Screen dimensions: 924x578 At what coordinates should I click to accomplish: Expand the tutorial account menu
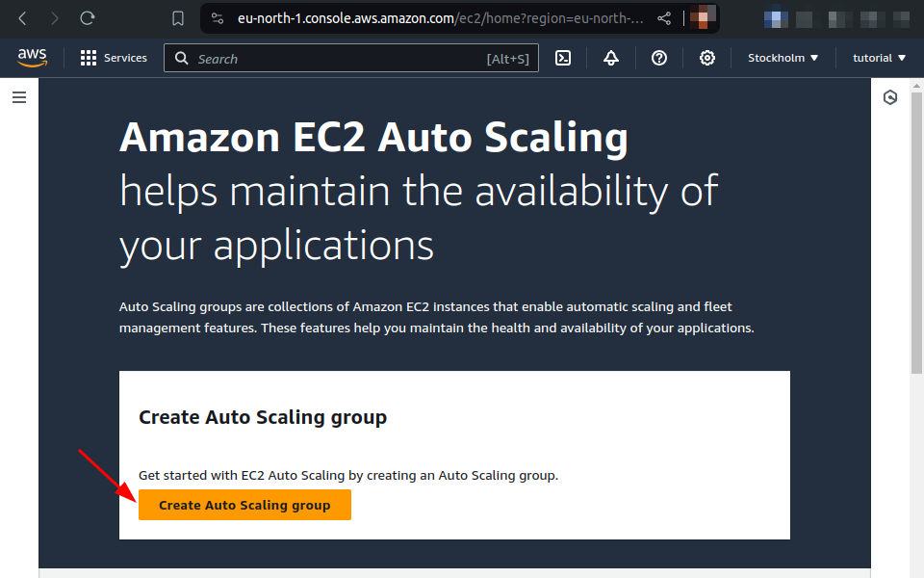click(877, 58)
